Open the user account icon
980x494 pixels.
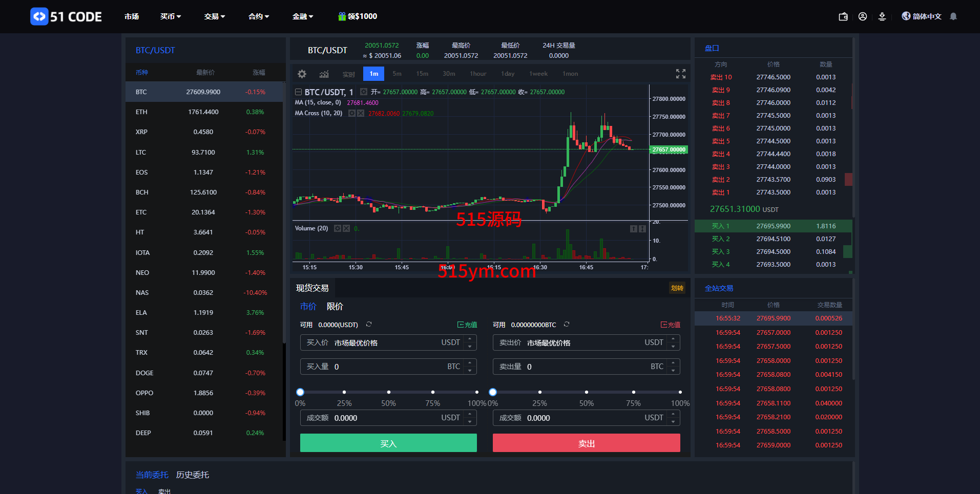[x=863, y=16]
